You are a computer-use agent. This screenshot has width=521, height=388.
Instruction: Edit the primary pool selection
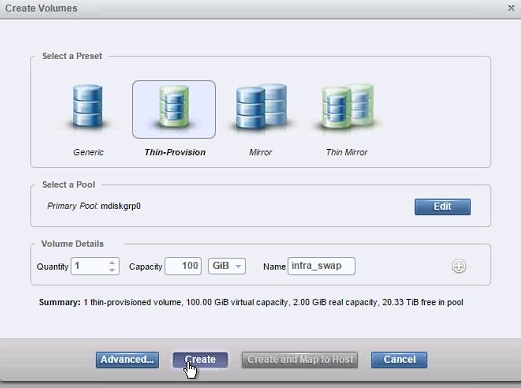coord(443,207)
